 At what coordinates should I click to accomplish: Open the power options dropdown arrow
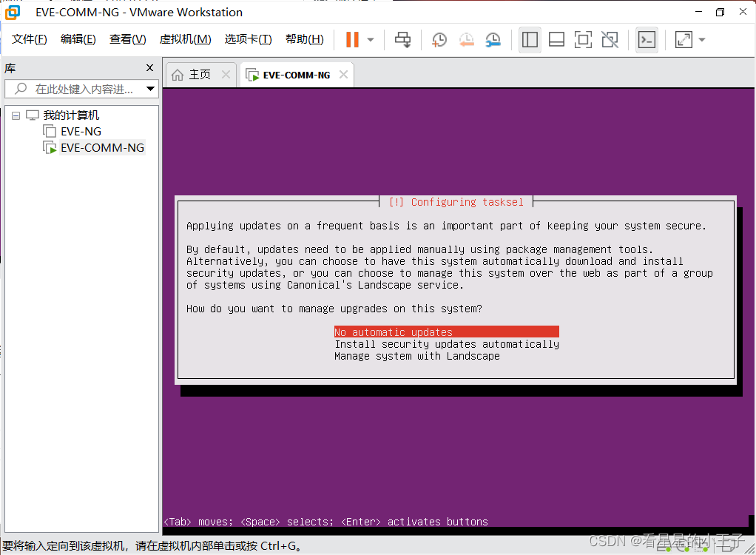click(371, 39)
